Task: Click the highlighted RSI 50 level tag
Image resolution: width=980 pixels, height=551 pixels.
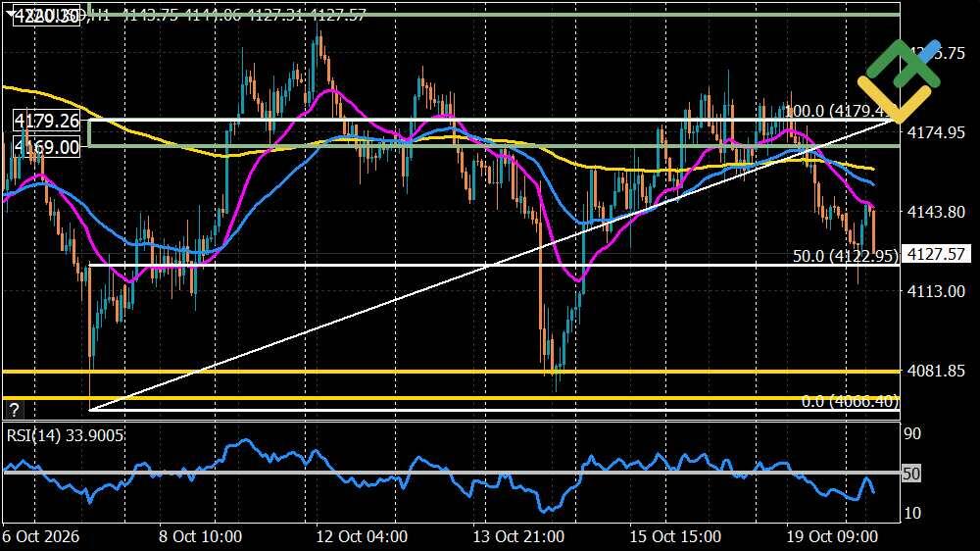Action: point(911,474)
